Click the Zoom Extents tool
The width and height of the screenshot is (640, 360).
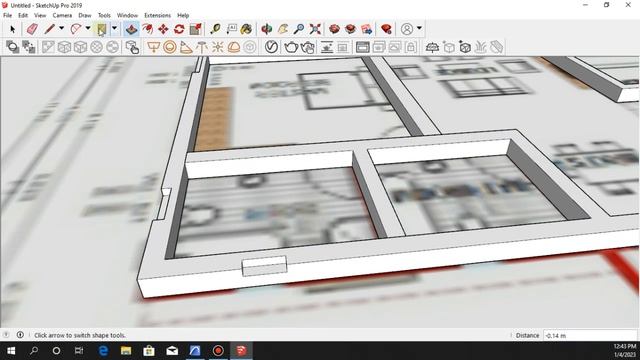pyautogui.click(x=315, y=29)
